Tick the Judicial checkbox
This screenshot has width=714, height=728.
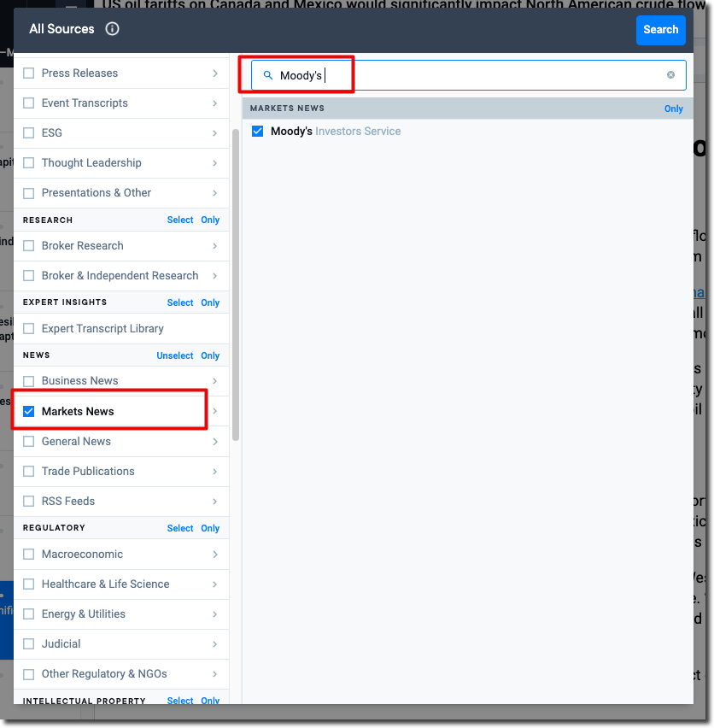[29, 644]
